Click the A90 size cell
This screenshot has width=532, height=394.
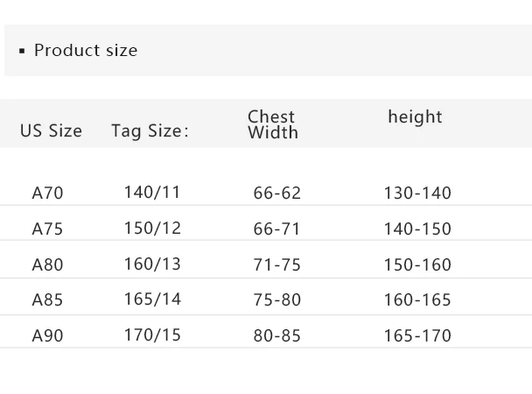click(47, 335)
